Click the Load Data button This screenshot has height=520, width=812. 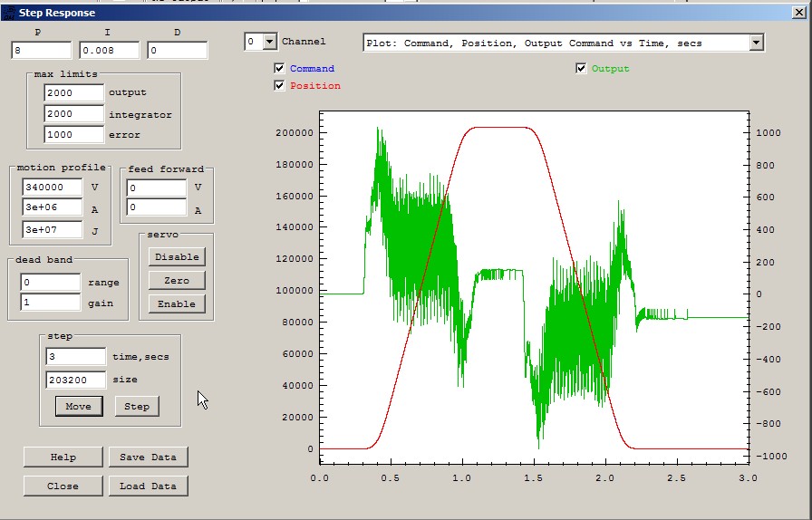click(148, 486)
